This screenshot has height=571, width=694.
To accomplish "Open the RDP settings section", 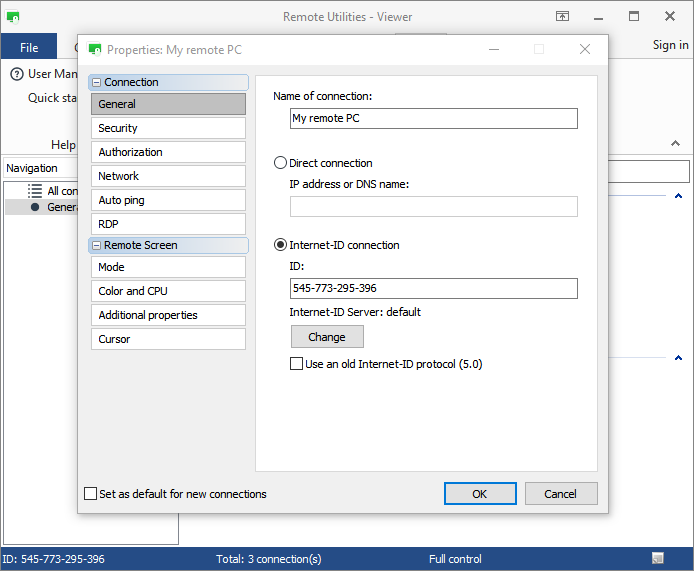I will tap(168, 224).
